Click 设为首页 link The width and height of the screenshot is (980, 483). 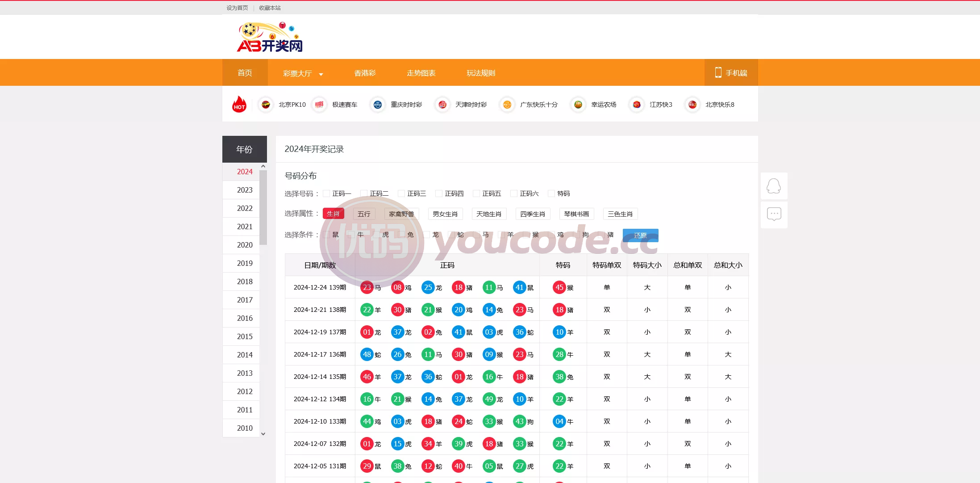pos(237,8)
